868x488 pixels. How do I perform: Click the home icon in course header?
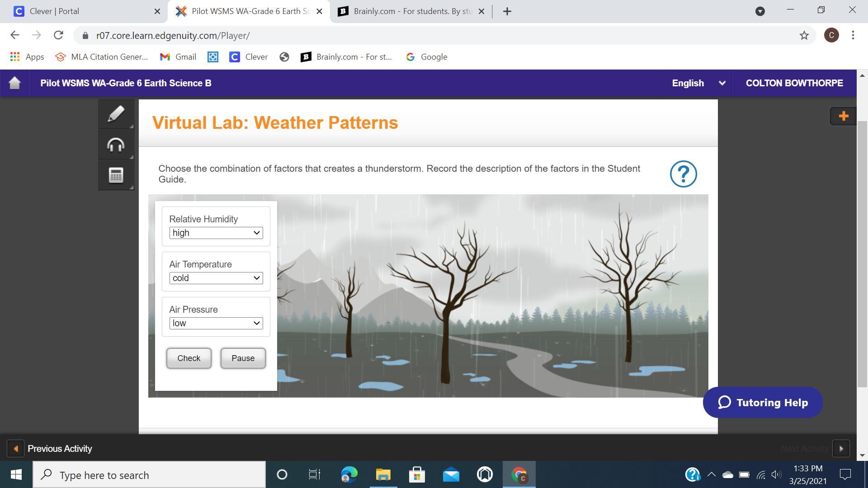tap(14, 83)
